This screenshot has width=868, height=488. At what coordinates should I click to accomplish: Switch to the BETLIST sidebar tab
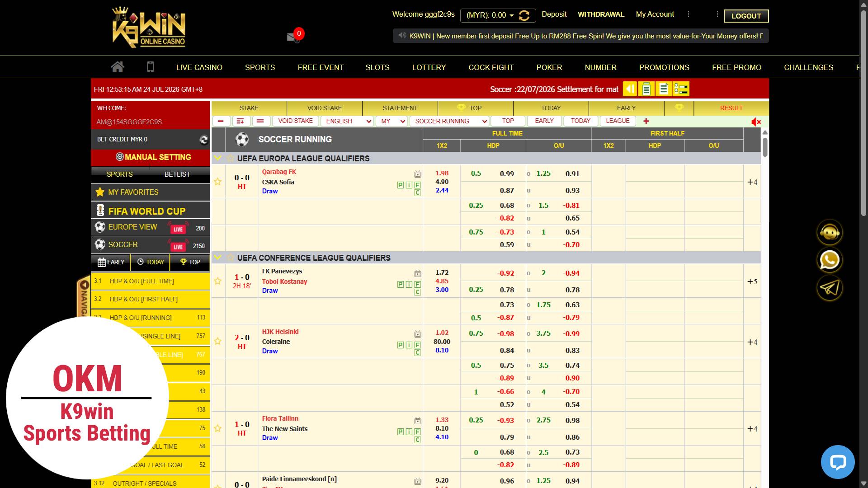(177, 174)
